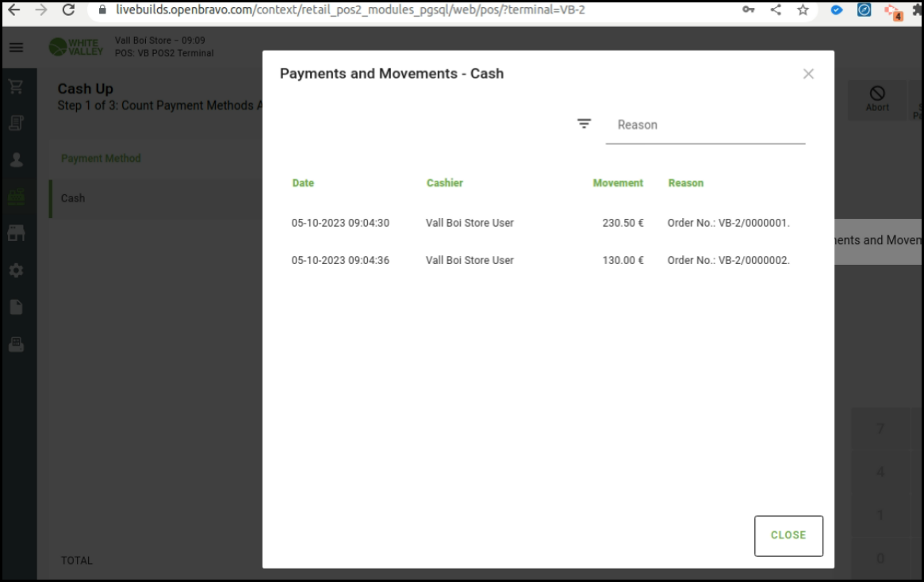The width and height of the screenshot is (924, 582).
Task: Go back in the browser
Action: (14, 10)
